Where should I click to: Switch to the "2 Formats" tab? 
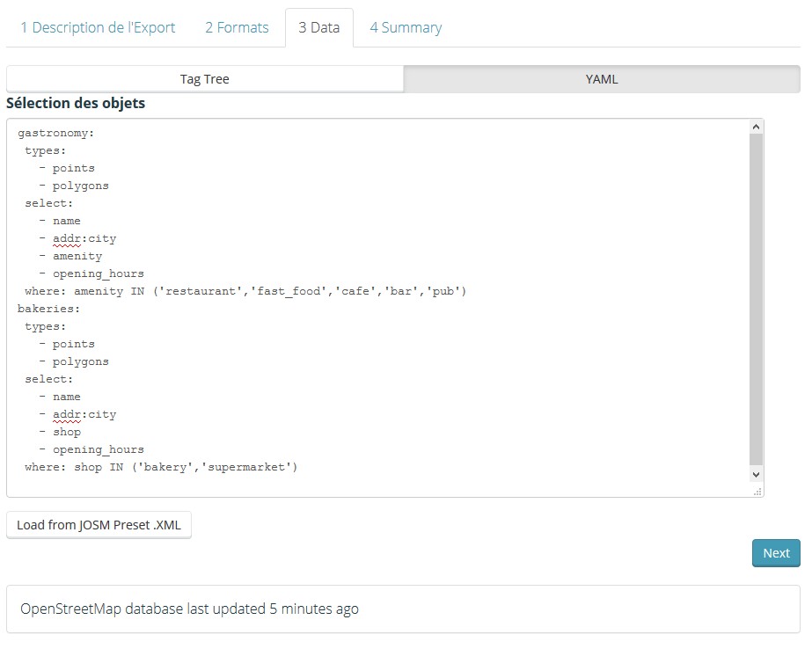point(237,27)
